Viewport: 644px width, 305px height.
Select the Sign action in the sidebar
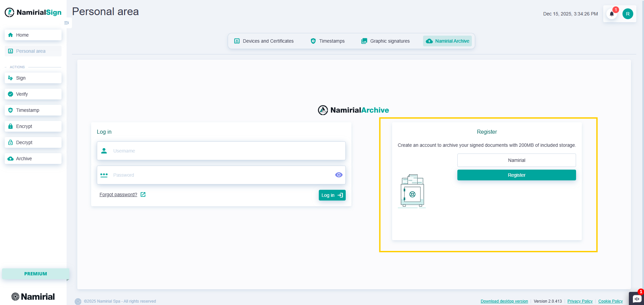33,78
